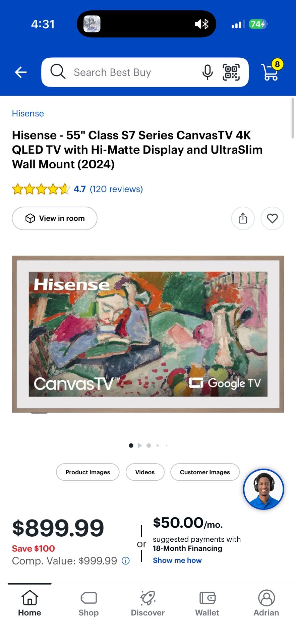The image size is (296, 644).
Task: Save the TV with the heart icon
Action: coord(273,218)
